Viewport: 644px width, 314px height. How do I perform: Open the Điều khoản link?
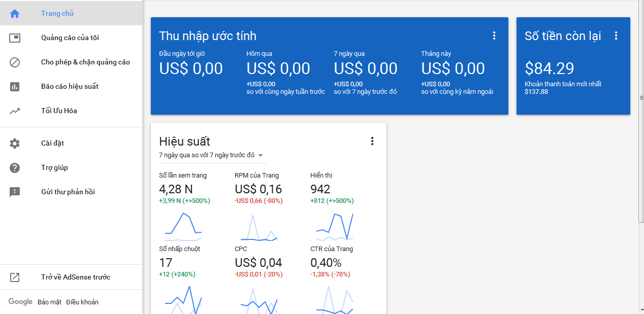click(82, 302)
